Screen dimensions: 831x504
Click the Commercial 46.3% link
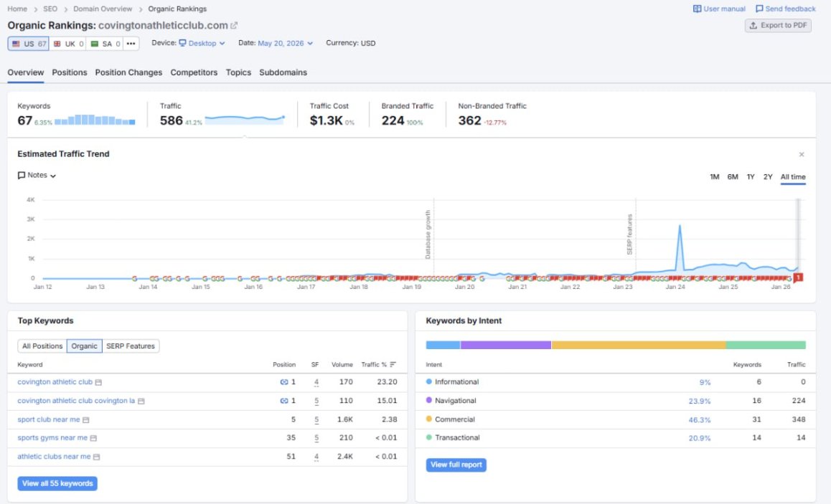pyautogui.click(x=700, y=420)
